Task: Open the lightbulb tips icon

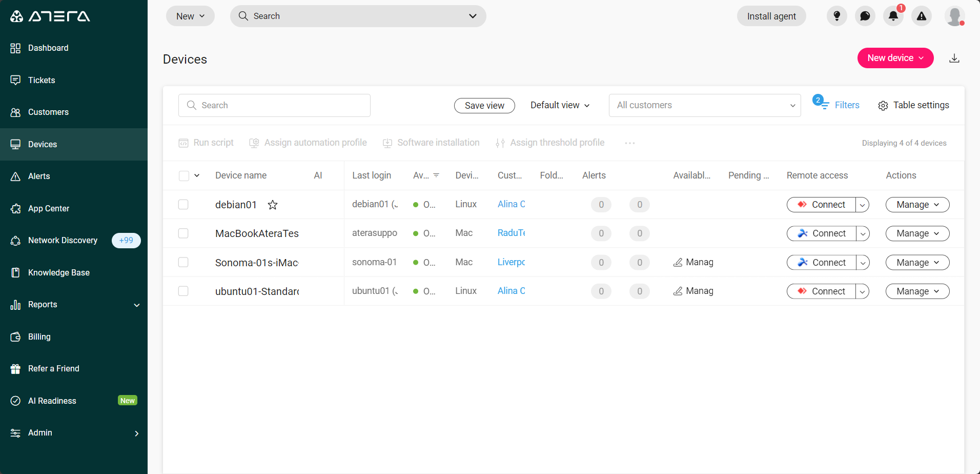Action: 837,16
